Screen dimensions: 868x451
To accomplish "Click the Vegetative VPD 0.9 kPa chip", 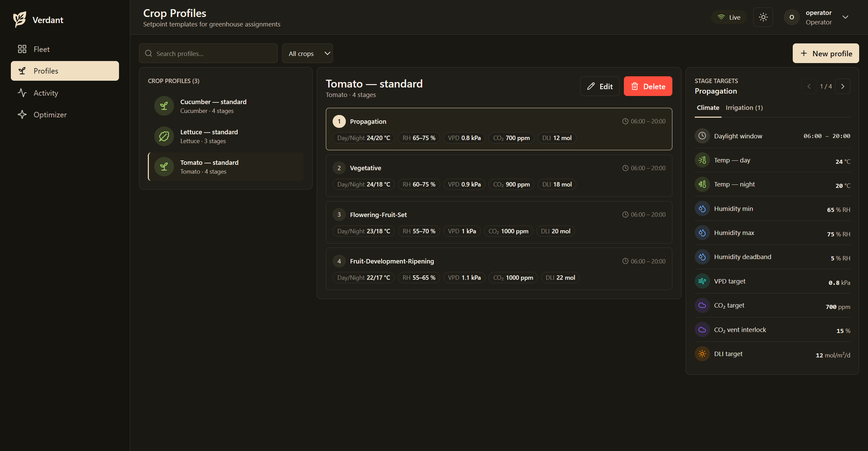I will (x=464, y=184).
